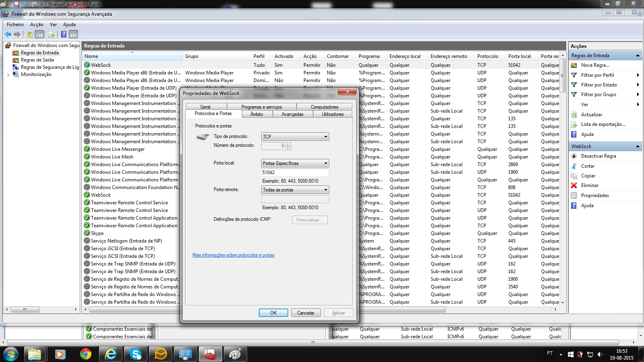Sort rules by the Protocolo column header
Screen dimensions: 644x362
[490, 56]
